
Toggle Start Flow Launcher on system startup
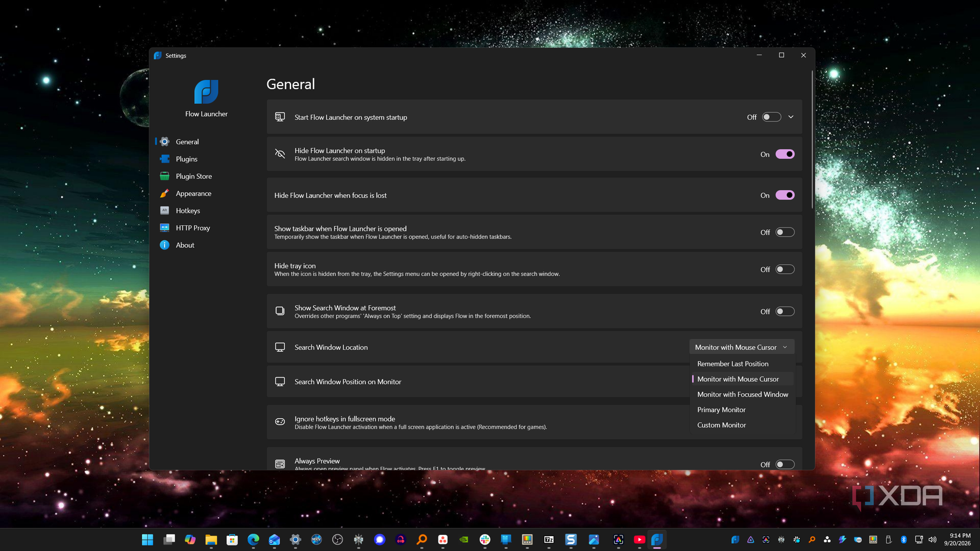772,117
